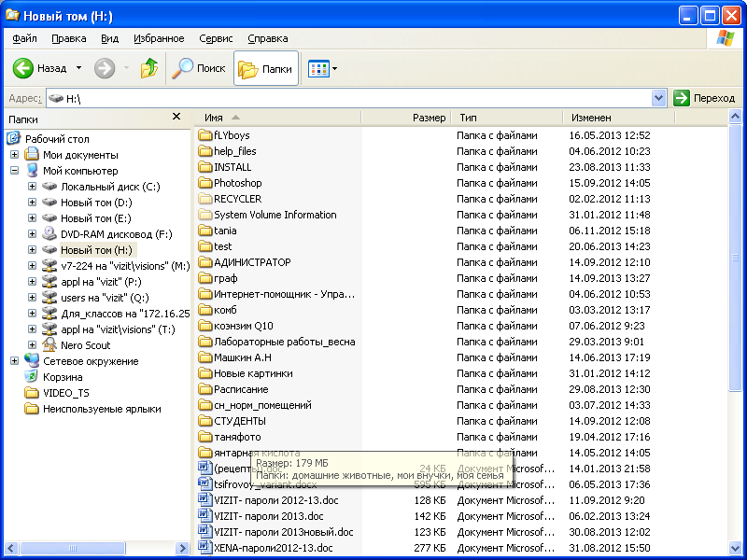Open the Сервис menu
The height and width of the screenshot is (560, 747).
[216, 38]
